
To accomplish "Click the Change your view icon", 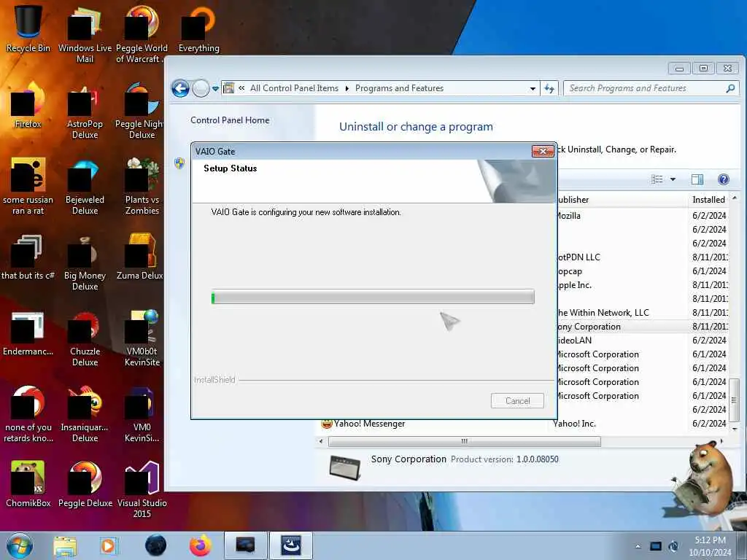I will [x=657, y=179].
